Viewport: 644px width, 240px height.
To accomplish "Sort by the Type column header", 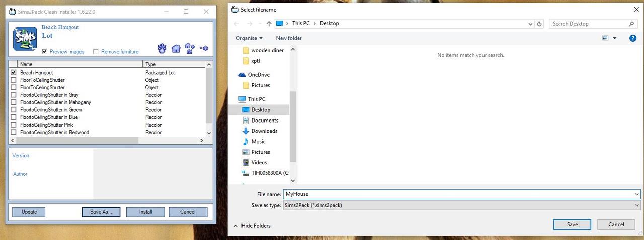I will pos(174,64).
